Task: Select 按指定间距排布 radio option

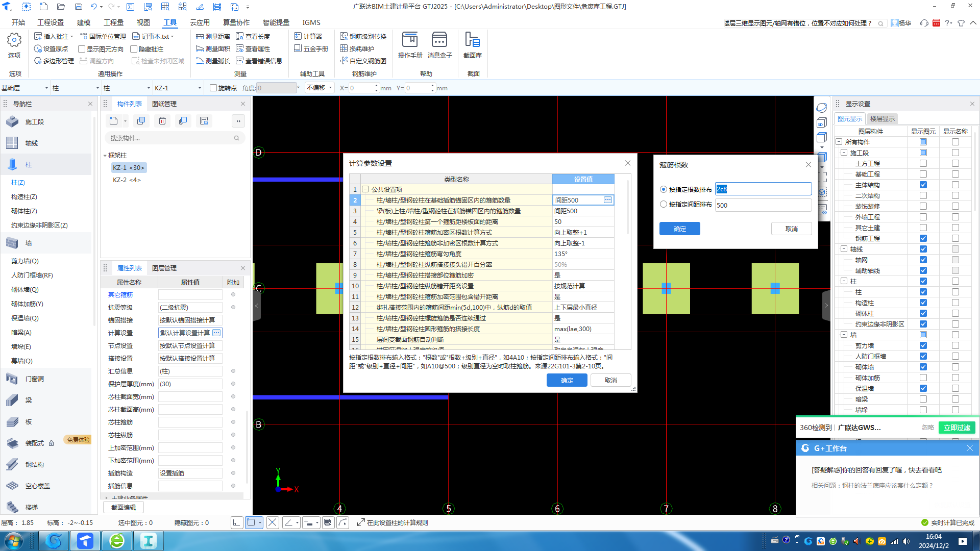Action: pos(663,204)
